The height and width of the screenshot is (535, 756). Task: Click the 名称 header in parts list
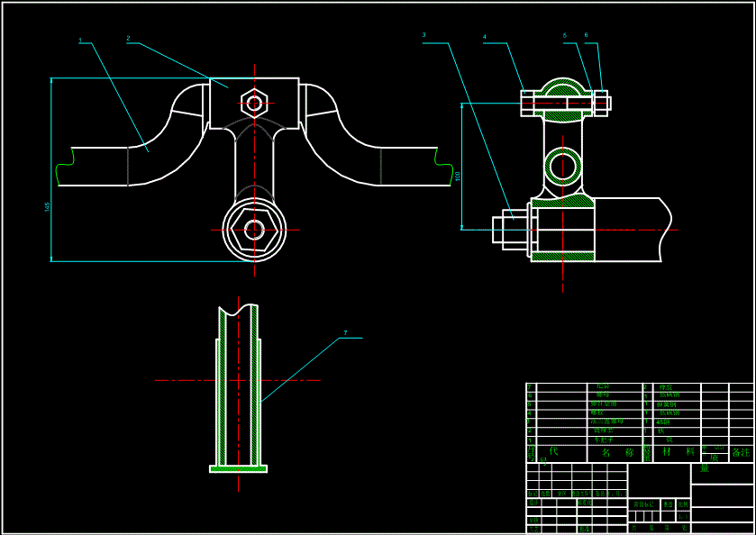(x=618, y=452)
